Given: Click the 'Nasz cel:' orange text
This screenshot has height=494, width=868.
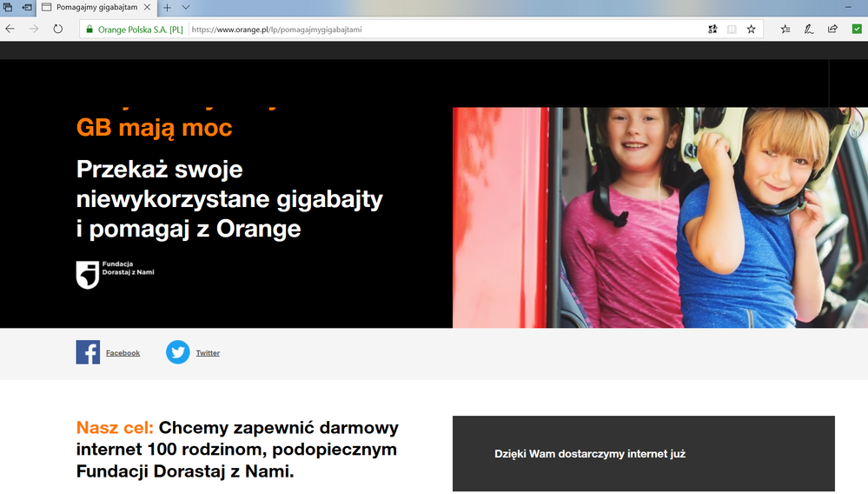Looking at the screenshot, I should tap(115, 428).
